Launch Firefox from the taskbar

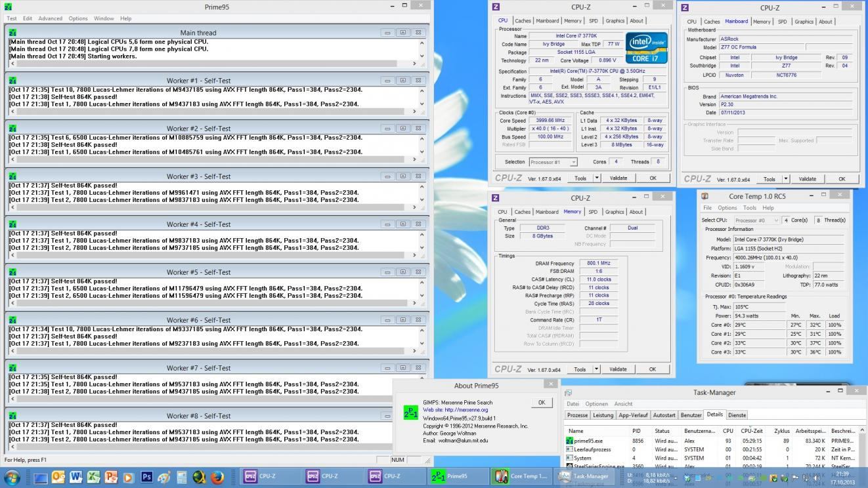(x=217, y=477)
